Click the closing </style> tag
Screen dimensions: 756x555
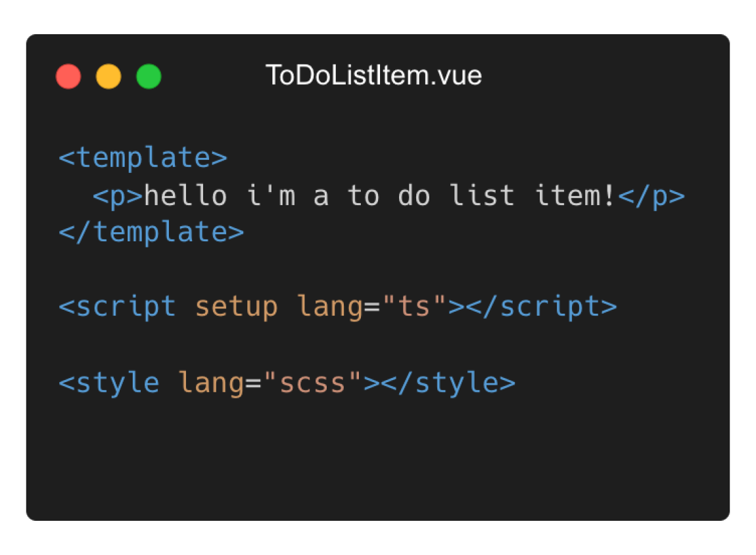[448, 383]
